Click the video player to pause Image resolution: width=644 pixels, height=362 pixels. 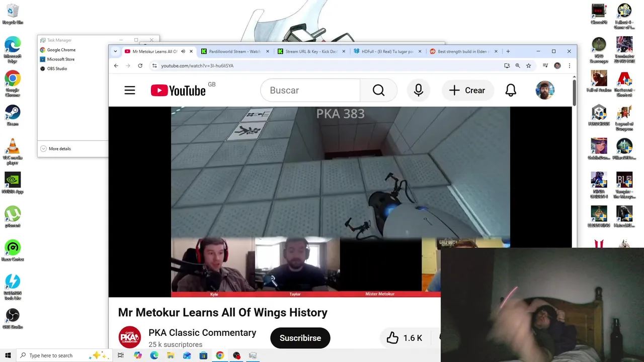point(340,201)
